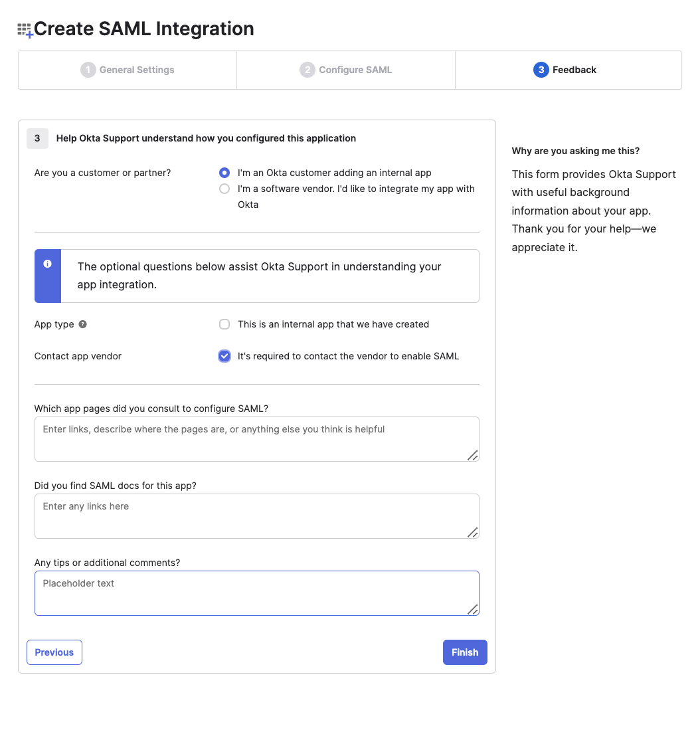
Task: Open the App type help tooltip icon
Action: pyautogui.click(x=82, y=324)
